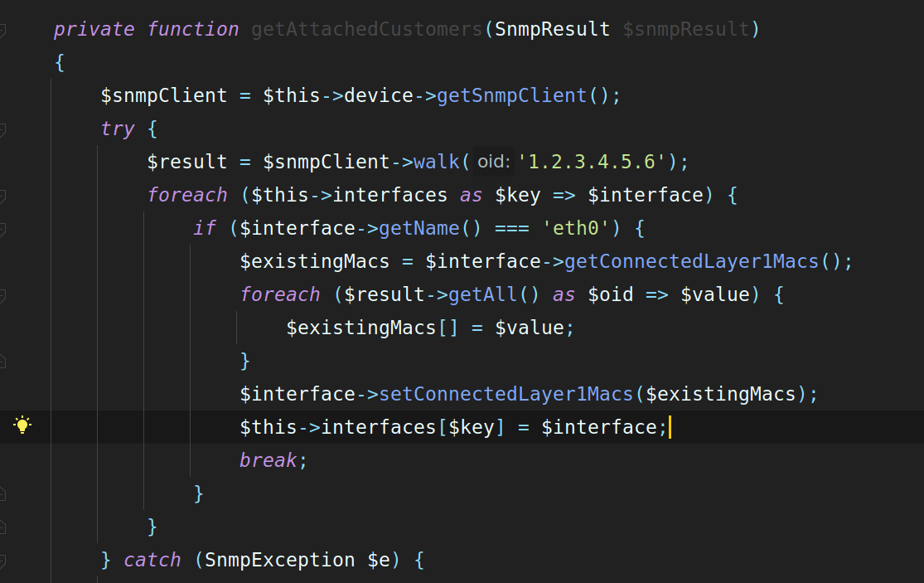Place cursor on $existingMacs[] = $value line
This screenshot has width=924, height=583.
[x=430, y=328]
